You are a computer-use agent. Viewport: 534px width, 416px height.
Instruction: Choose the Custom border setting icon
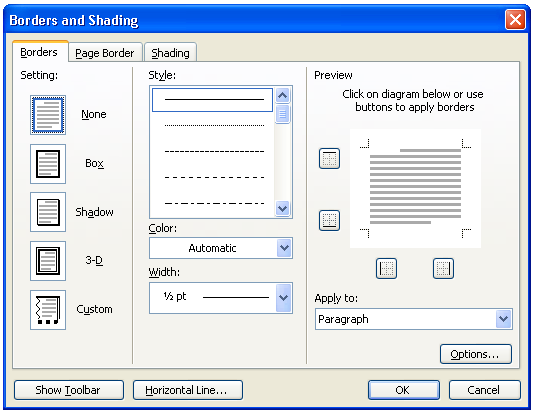(x=48, y=310)
